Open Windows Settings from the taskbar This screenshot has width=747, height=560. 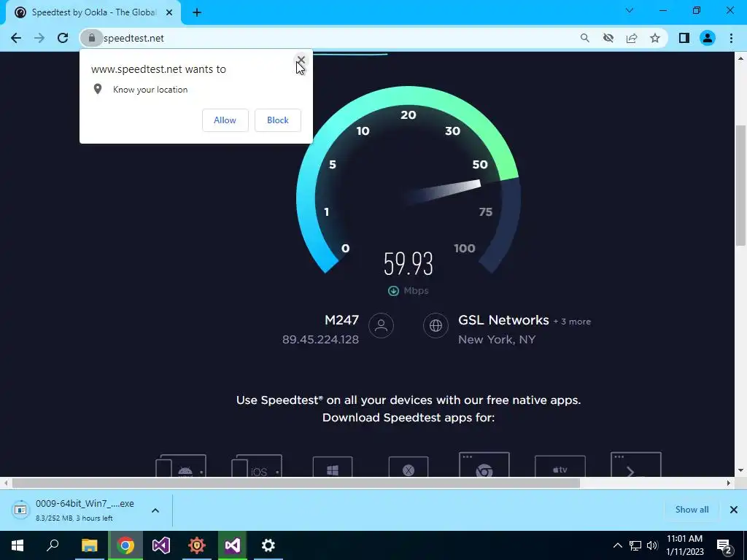tap(268, 545)
